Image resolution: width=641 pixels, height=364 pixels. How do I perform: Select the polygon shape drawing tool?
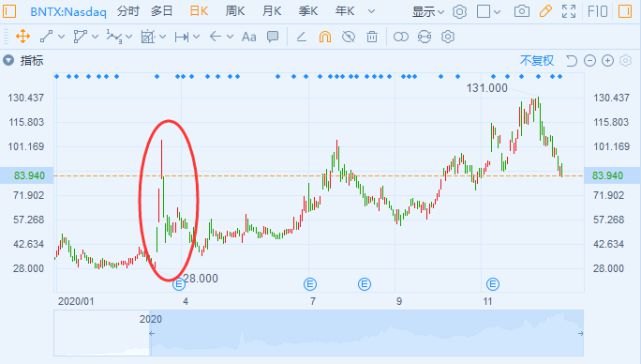coord(80,37)
